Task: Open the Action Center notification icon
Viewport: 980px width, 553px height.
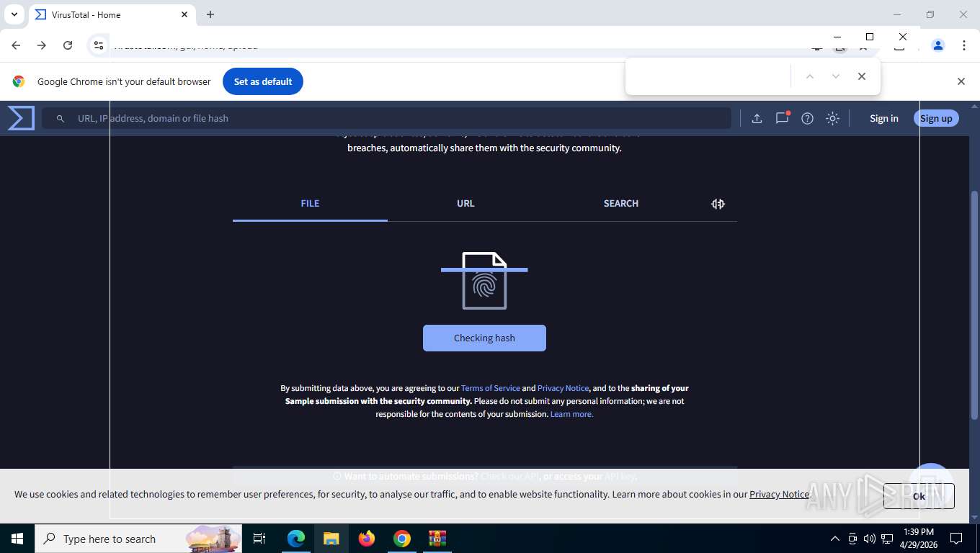Action: [956, 539]
